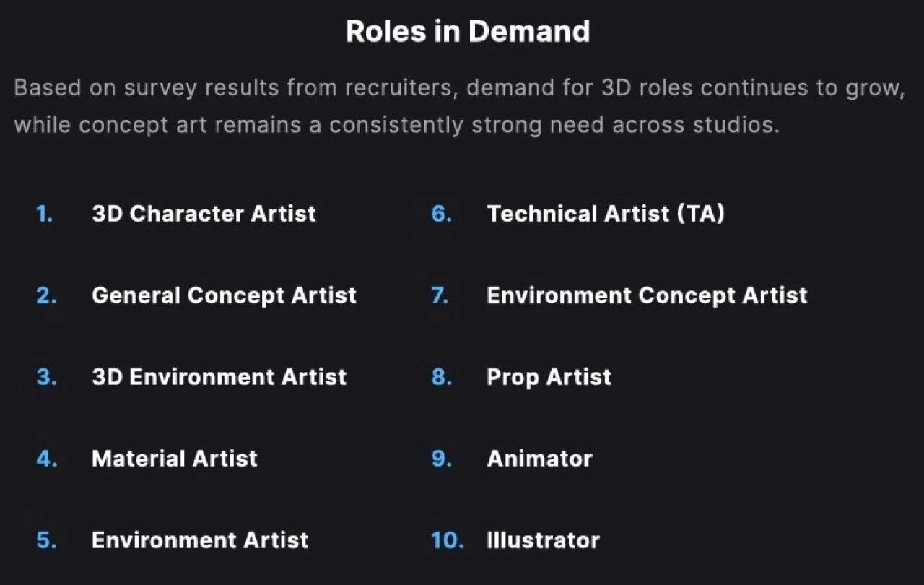Click the blue number 5 marker

tap(46, 540)
